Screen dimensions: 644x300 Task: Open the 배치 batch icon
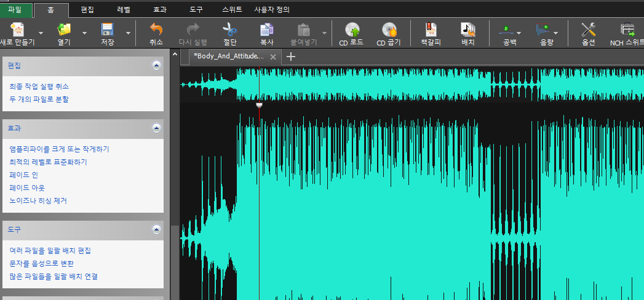tap(468, 30)
